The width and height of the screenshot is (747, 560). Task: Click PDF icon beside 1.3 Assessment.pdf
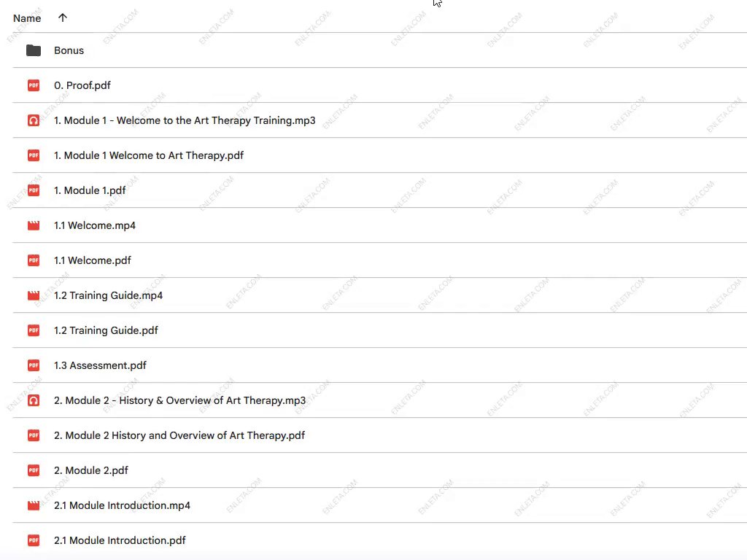(34, 365)
